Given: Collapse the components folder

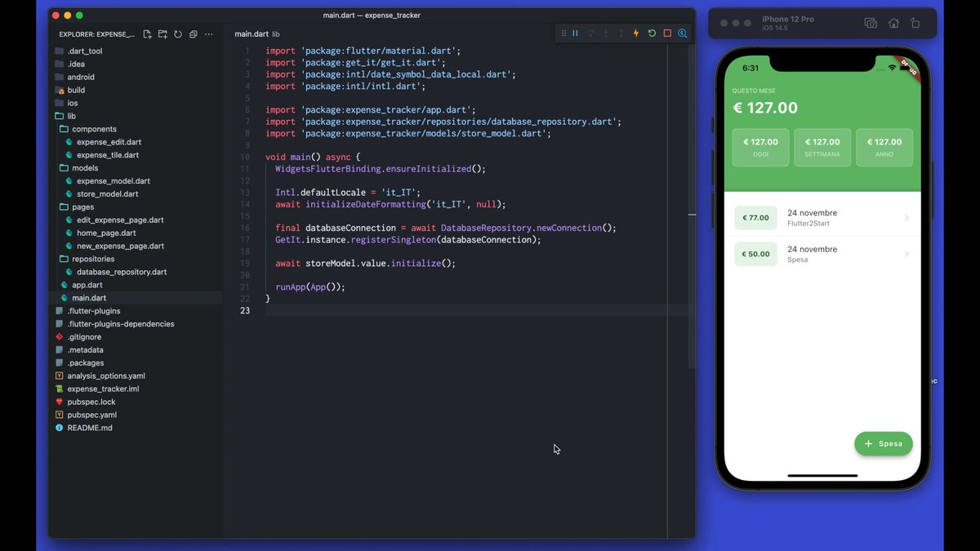Looking at the screenshot, I should (x=94, y=129).
